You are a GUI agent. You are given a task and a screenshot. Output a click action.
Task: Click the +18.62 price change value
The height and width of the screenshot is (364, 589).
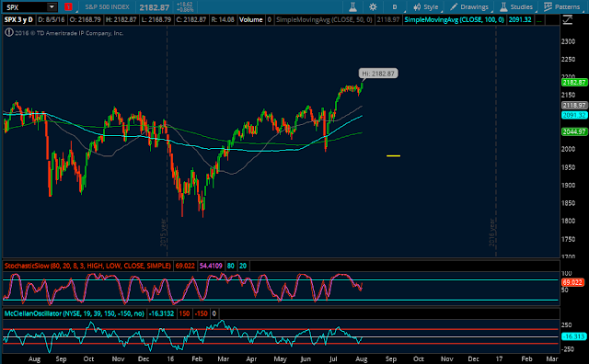coord(184,4)
